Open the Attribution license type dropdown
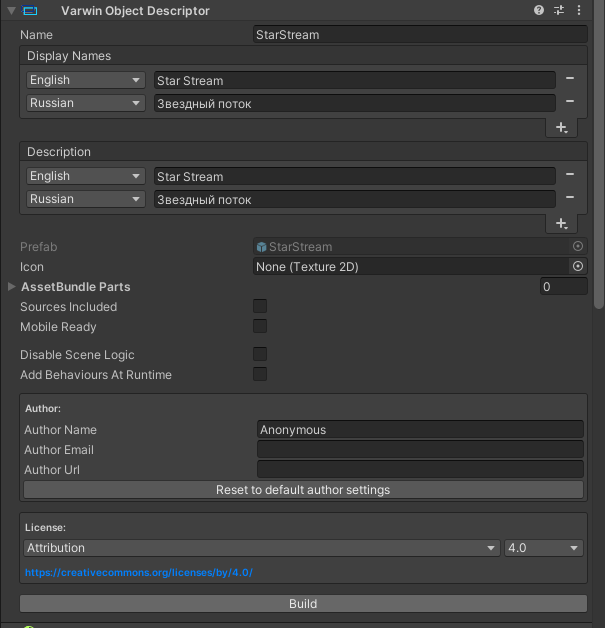605x628 pixels. [x=261, y=548]
